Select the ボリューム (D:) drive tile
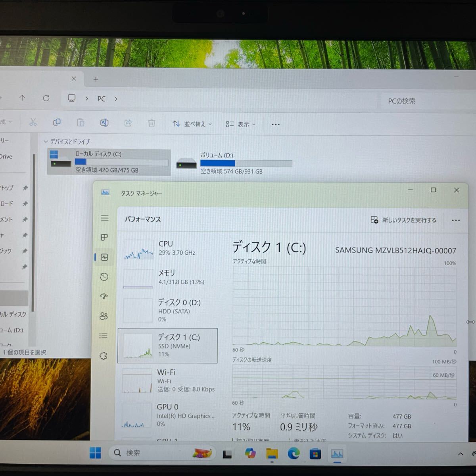476x476 pixels. [234, 163]
